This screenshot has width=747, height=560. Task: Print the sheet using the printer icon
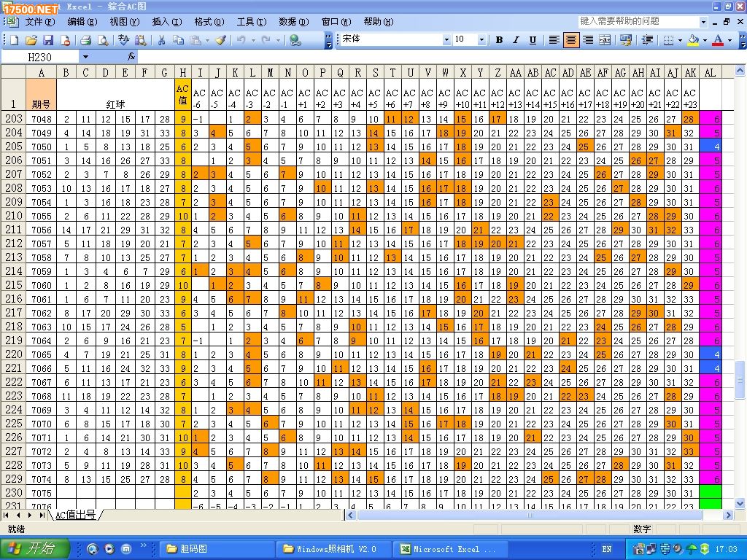click(x=85, y=41)
